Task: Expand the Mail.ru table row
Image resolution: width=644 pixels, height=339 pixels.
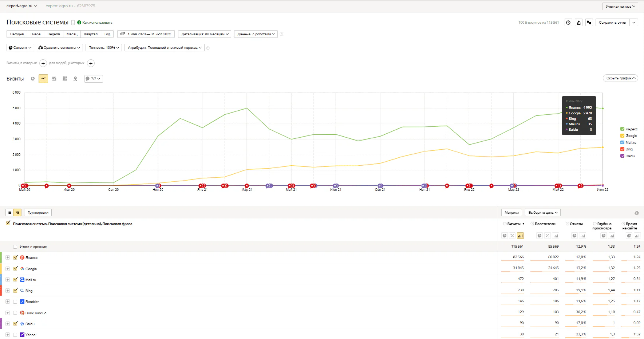Action: click(7, 280)
